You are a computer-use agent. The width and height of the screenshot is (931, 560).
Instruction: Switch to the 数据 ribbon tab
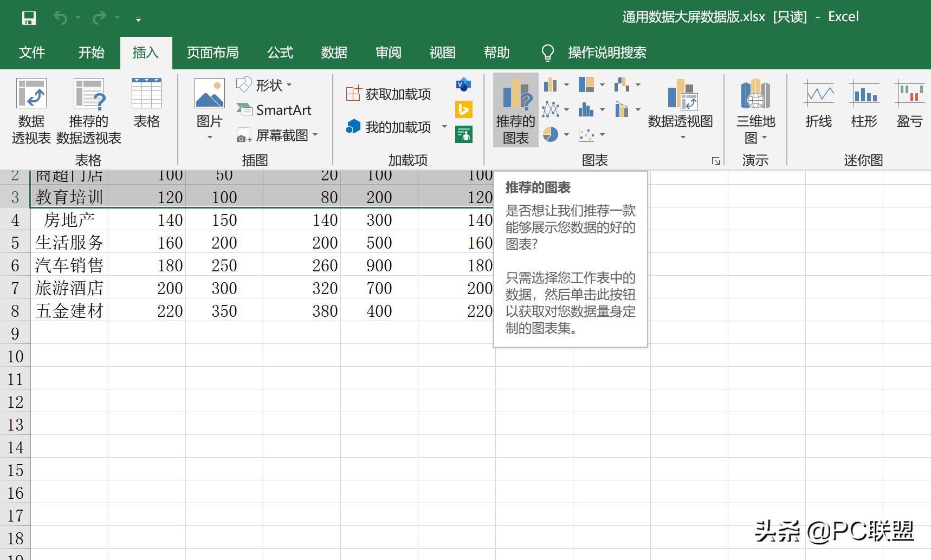click(x=334, y=53)
